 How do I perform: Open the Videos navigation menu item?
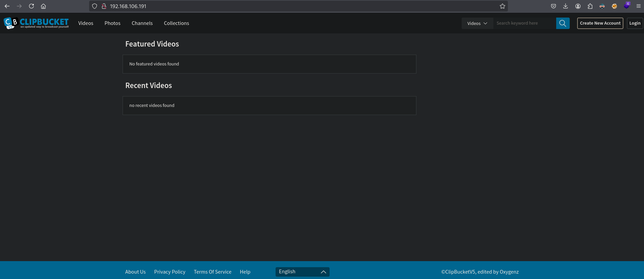[86, 23]
